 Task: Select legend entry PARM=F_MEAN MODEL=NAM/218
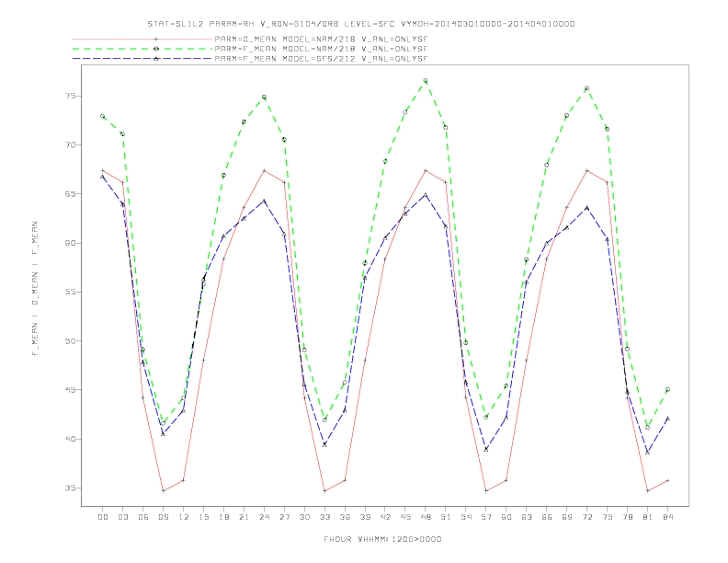(x=321, y=49)
